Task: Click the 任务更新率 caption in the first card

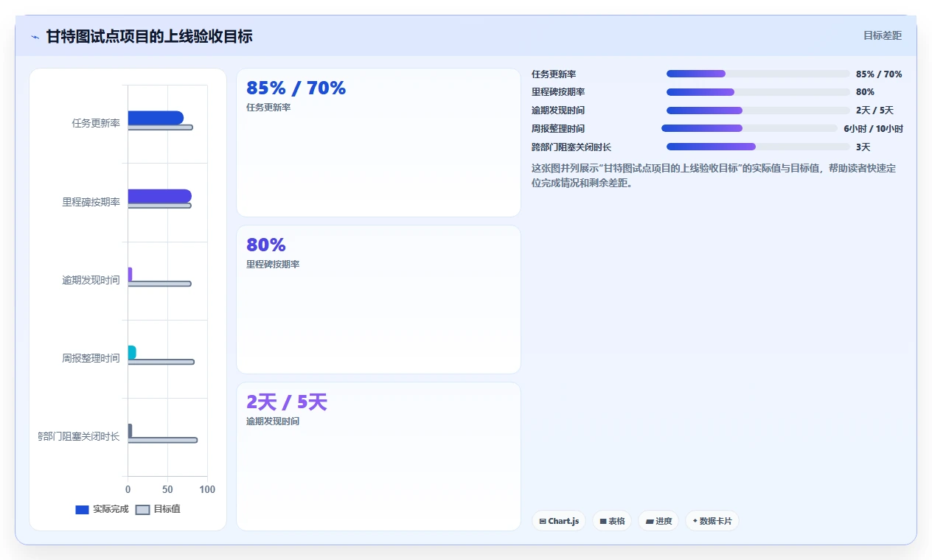Action: pyautogui.click(x=268, y=108)
